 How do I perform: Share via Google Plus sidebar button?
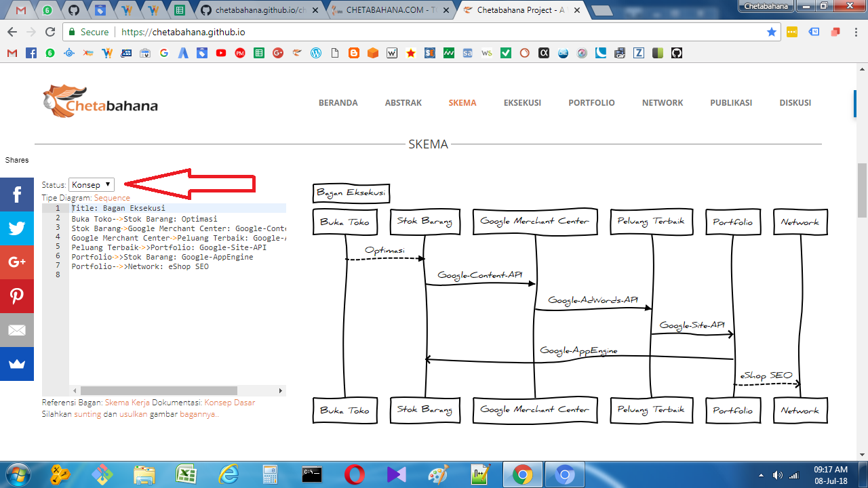point(17,262)
